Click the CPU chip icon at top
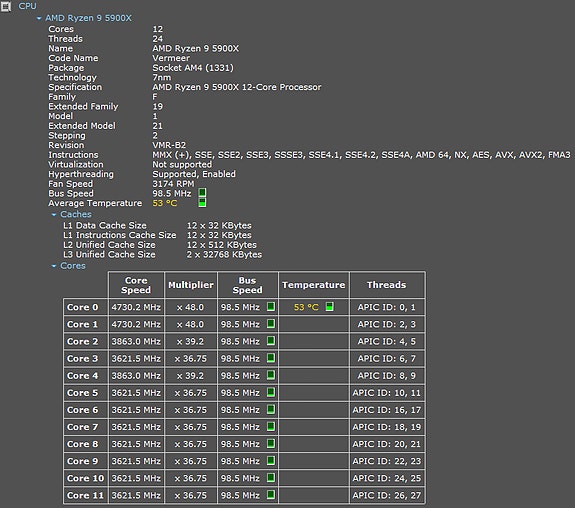The height and width of the screenshot is (508, 575). tap(6, 6)
